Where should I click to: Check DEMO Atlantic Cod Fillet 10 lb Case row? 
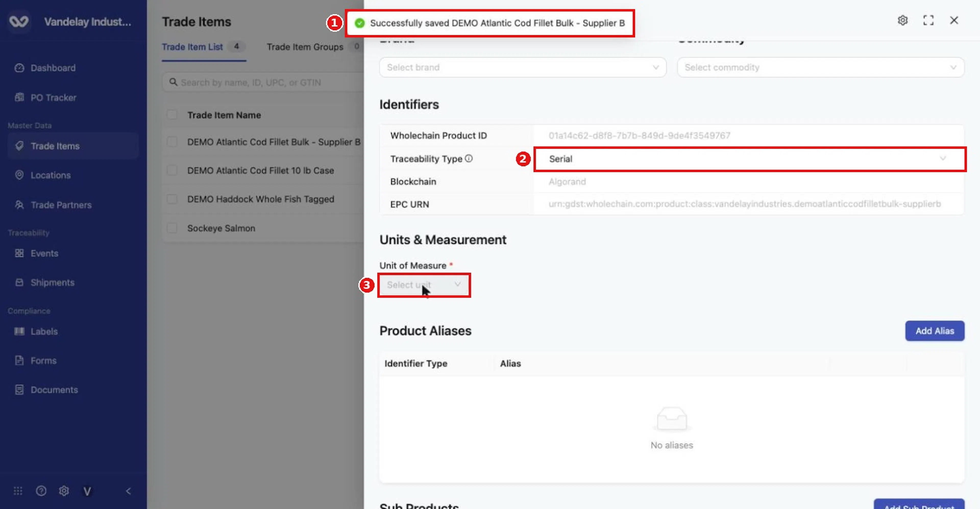[x=172, y=170]
